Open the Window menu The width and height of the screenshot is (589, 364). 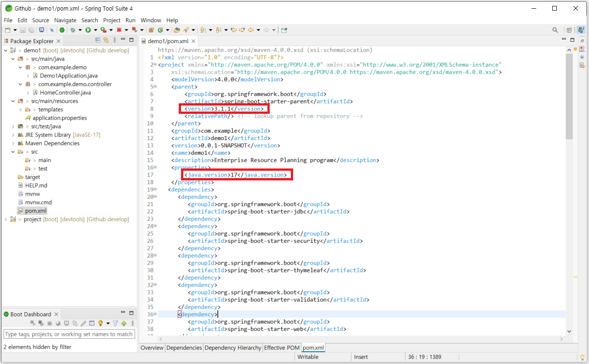pos(151,20)
